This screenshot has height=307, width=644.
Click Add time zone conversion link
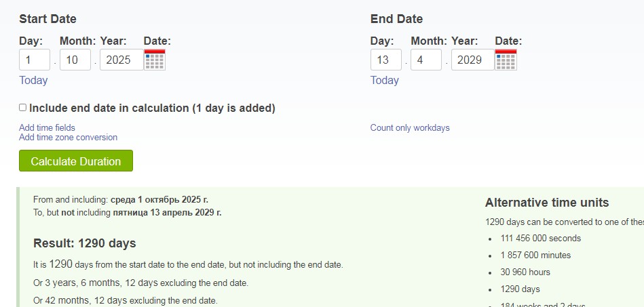[x=68, y=137]
